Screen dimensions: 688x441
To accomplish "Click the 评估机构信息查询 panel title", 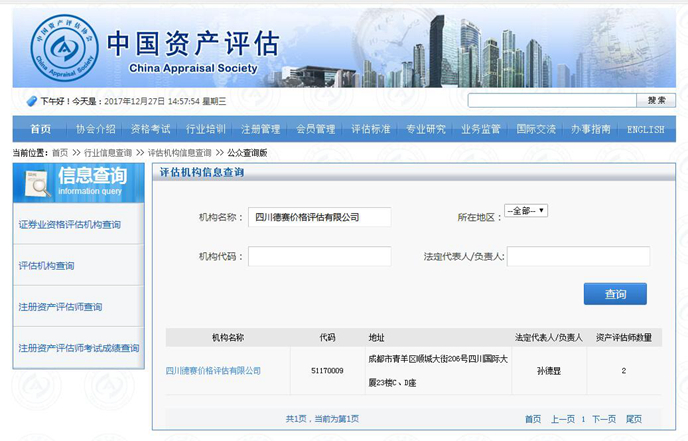I will pyautogui.click(x=202, y=172).
